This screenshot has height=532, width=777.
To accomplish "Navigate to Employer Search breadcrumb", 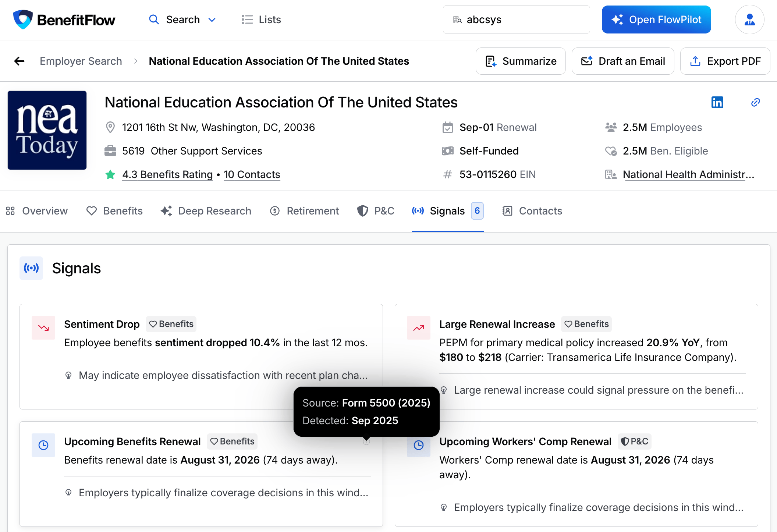I will 81,61.
